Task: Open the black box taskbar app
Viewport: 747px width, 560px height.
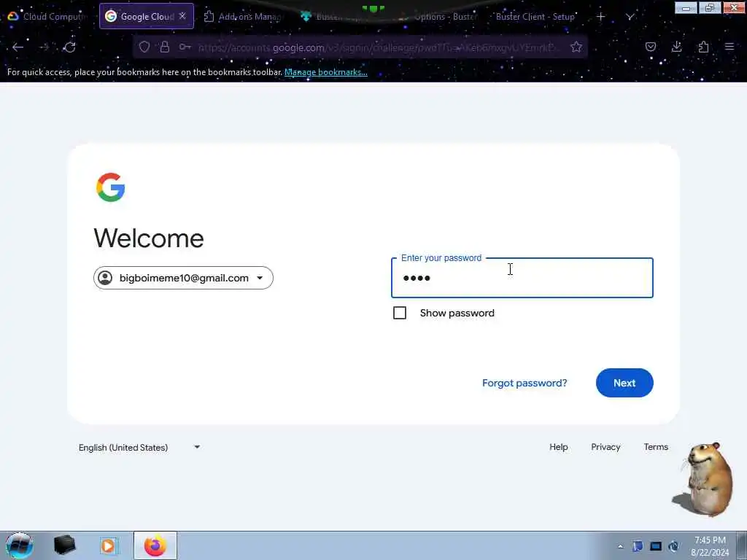Action: (x=64, y=545)
